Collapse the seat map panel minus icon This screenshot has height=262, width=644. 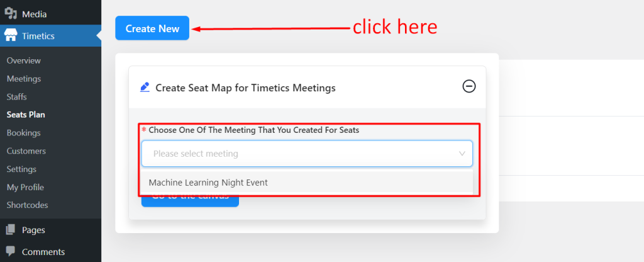point(469,86)
